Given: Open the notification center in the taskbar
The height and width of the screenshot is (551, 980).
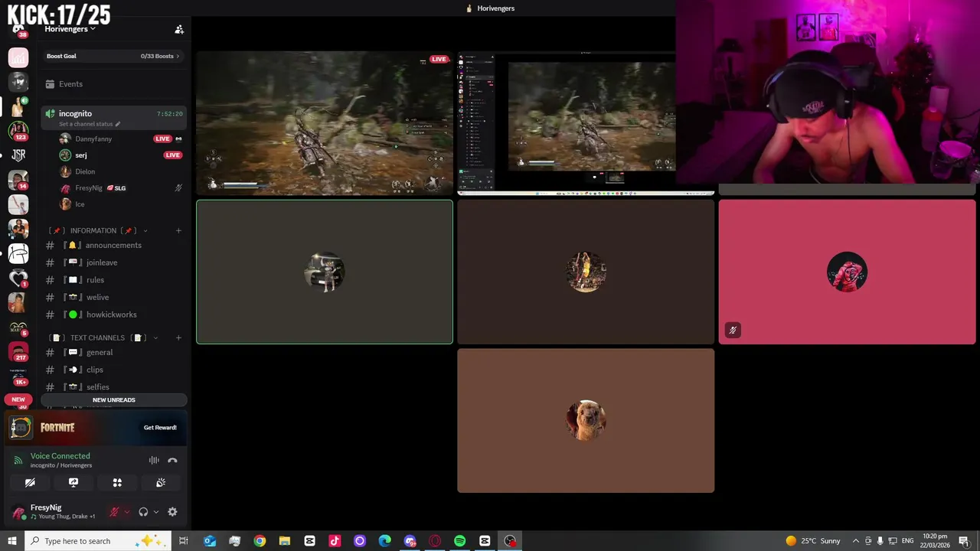Looking at the screenshot, I should 964,541.
